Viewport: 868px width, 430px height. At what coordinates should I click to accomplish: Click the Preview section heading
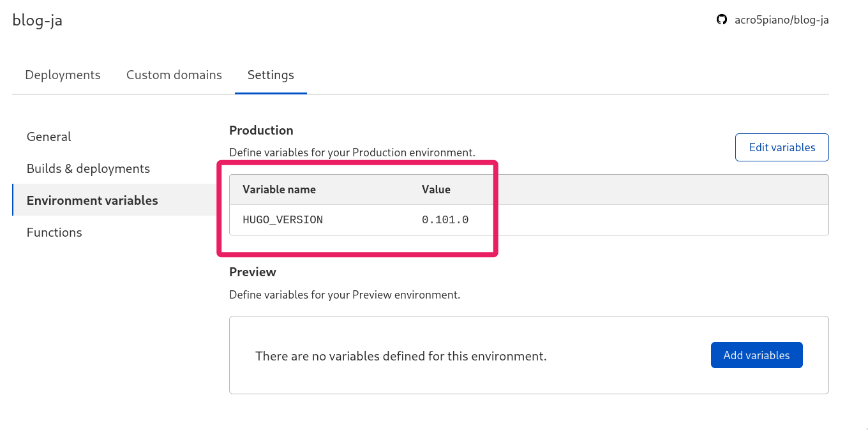pyautogui.click(x=253, y=272)
